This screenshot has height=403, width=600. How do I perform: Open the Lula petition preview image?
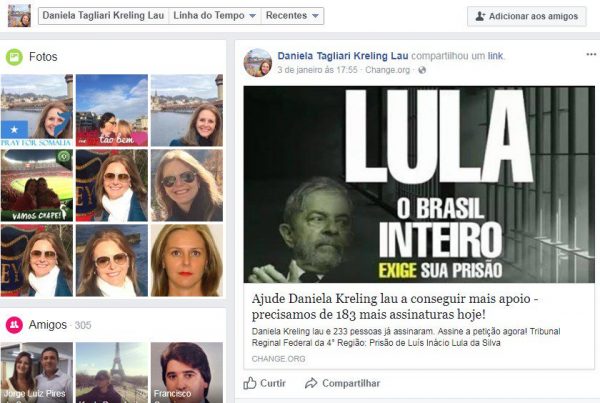coord(419,184)
